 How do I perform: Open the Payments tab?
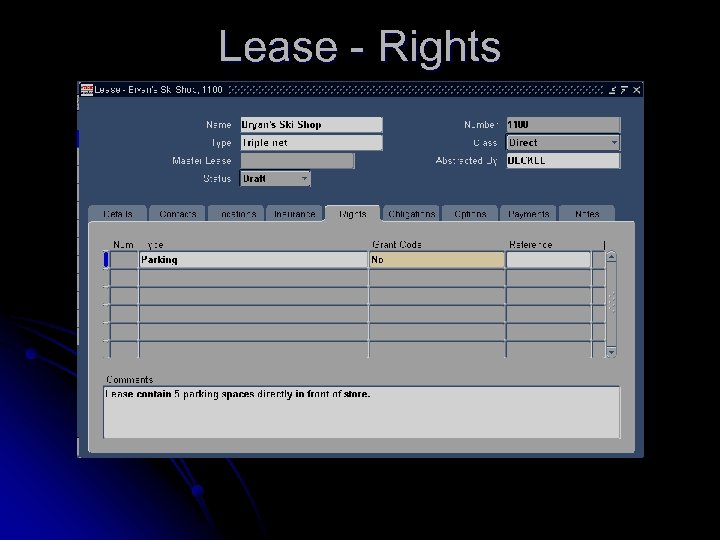point(529,214)
